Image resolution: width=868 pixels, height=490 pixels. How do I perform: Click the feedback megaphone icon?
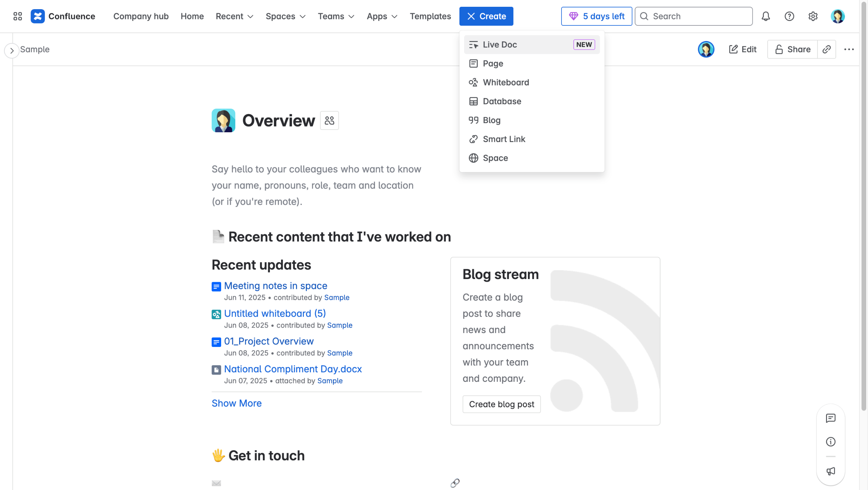click(831, 471)
